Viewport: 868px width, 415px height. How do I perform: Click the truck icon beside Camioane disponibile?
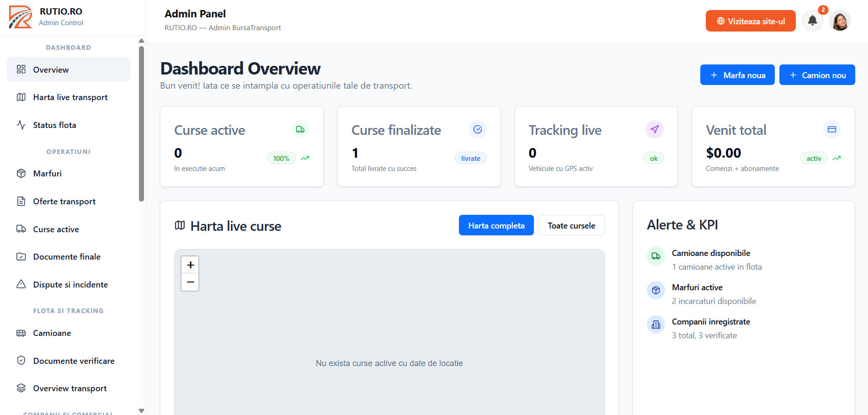point(656,256)
